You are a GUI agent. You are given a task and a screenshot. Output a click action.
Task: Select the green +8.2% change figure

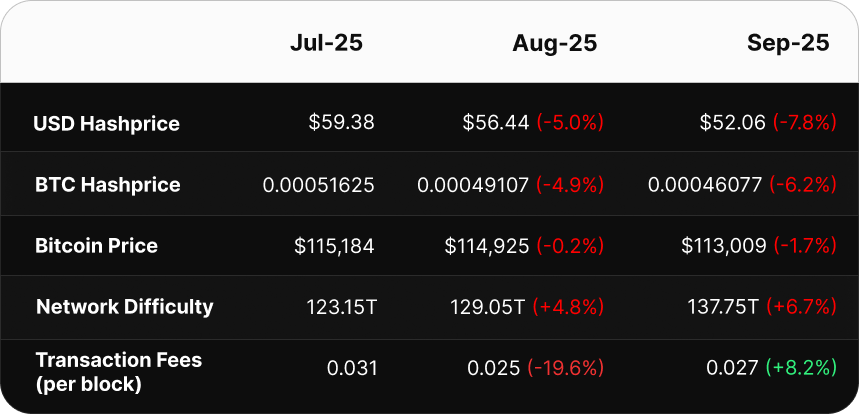pyautogui.click(x=801, y=368)
